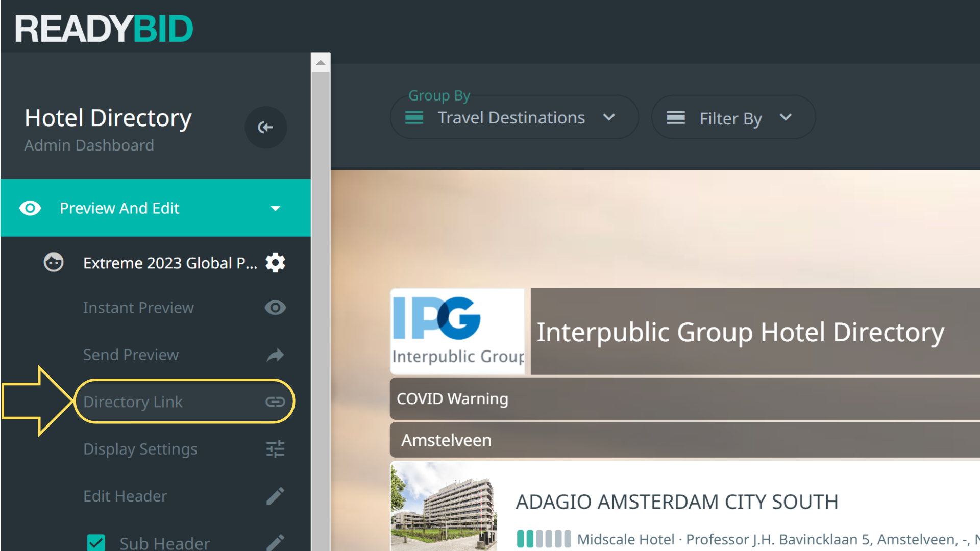Click the Edit Header pencil icon

275,496
